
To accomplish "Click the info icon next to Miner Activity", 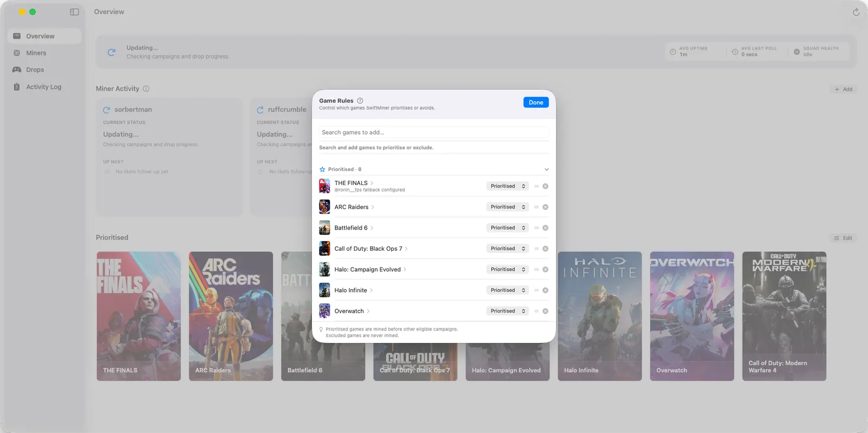I will 146,88.
